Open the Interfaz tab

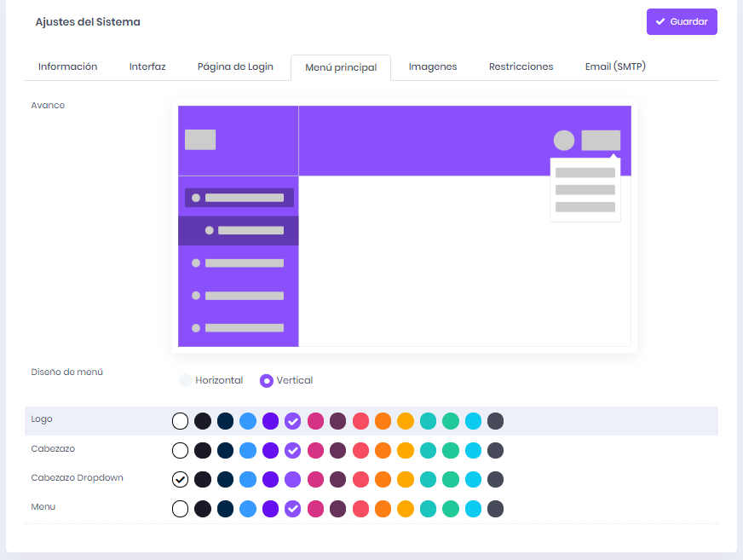(147, 66)
